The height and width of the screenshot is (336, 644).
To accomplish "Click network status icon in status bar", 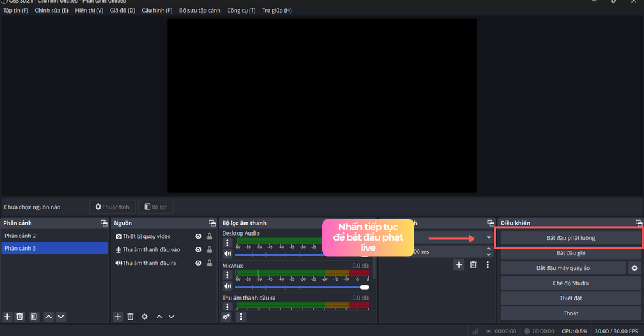I will click(475, 331).
